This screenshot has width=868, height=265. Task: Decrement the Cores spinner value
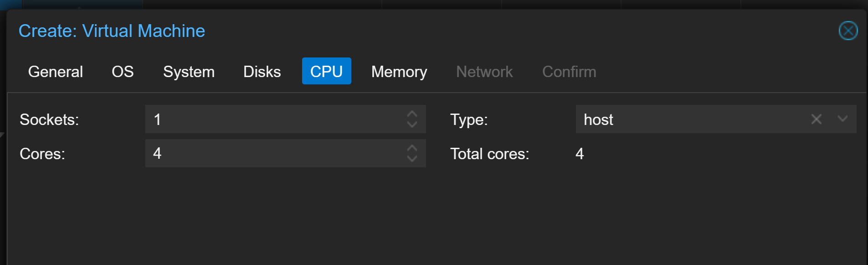(x=412, y=159)
